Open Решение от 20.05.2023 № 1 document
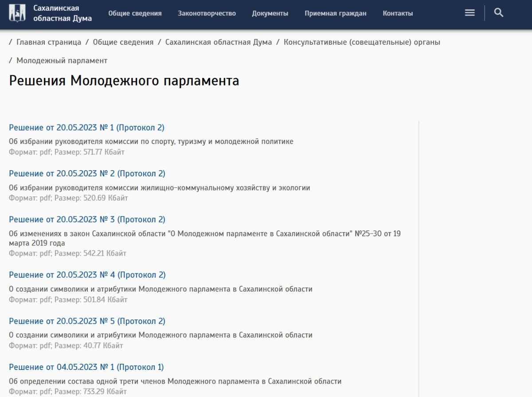532x397 pixels. 86,128
